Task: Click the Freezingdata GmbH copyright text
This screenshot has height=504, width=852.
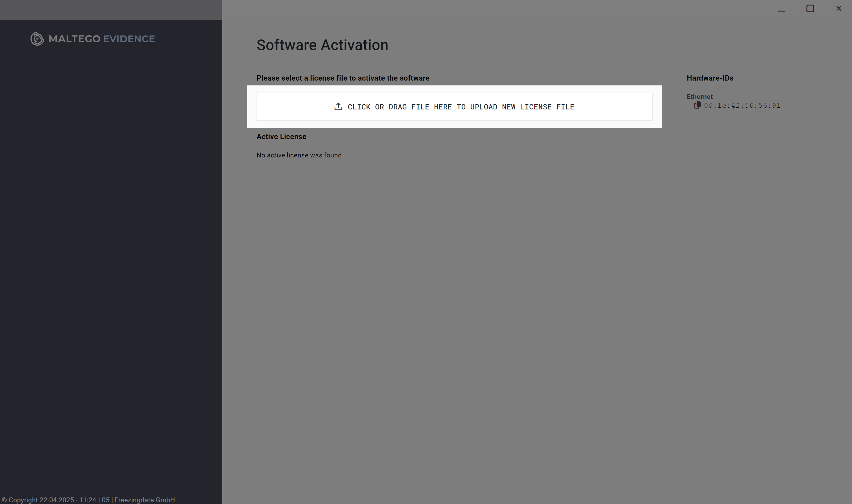Action: pos(144,500)
